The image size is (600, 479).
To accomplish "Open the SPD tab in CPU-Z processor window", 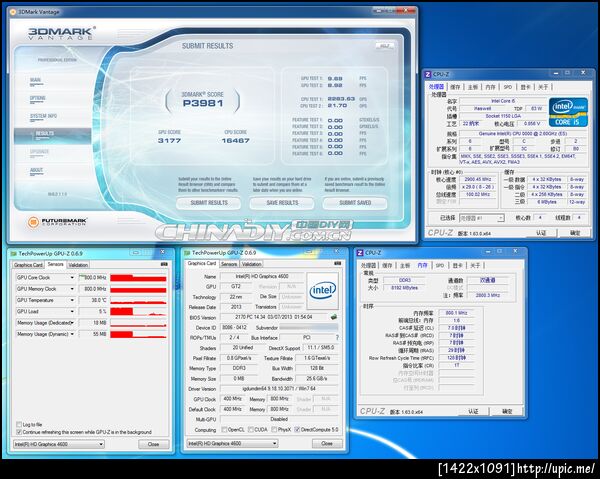I will pos(508,87).
